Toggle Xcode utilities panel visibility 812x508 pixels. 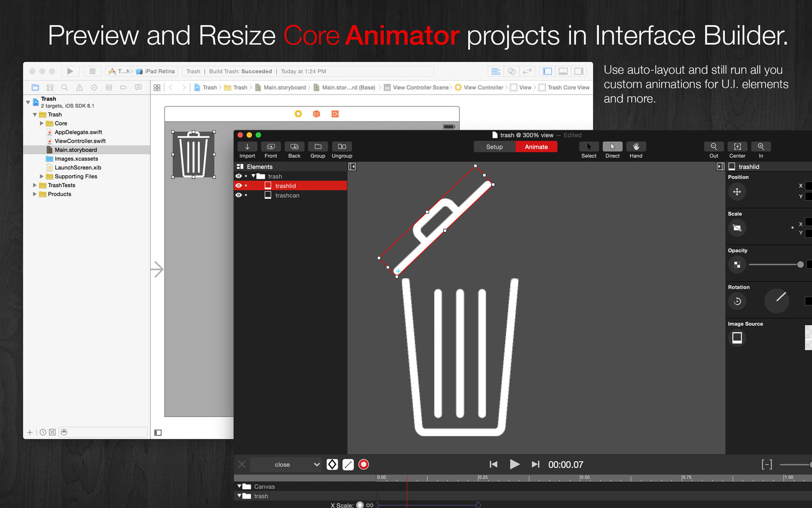[x=579, y=71]
